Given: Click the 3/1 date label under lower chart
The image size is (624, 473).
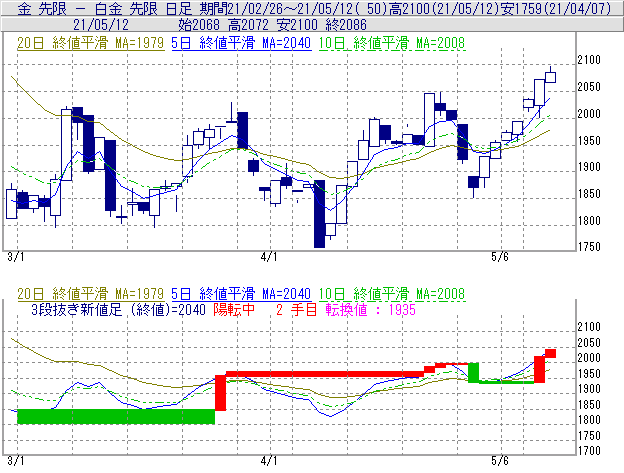Looking at the screenshot, I should [x=16, y=461].
